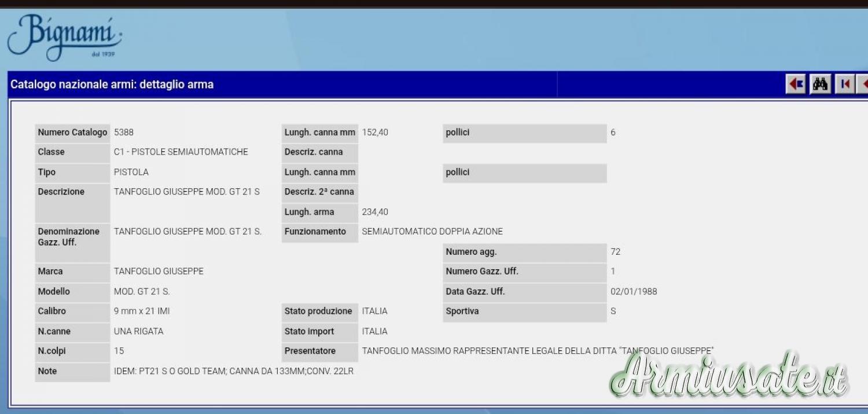This screenshot has width=868, height=414.
Task: Click the N.colpi value 15
Action: point(119,351)
